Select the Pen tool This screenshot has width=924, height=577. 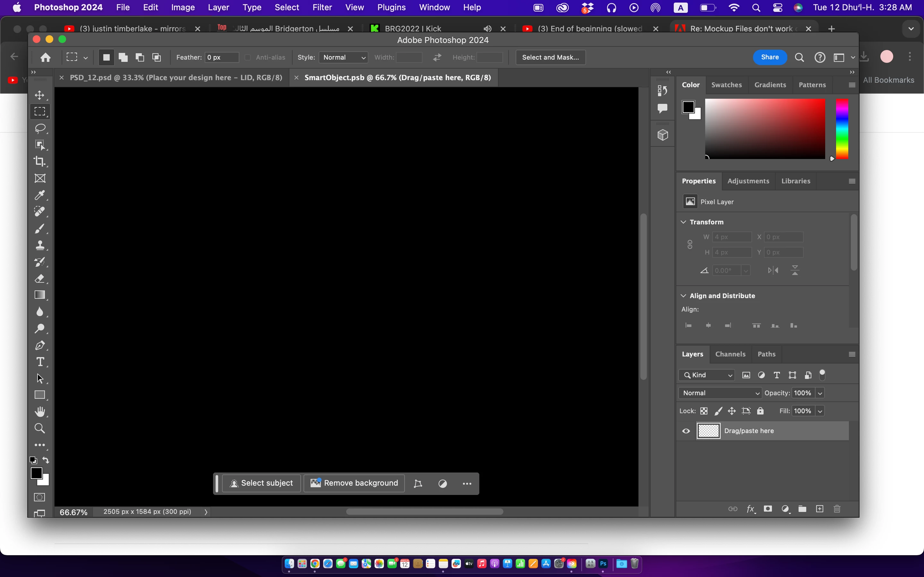[40, 345]
